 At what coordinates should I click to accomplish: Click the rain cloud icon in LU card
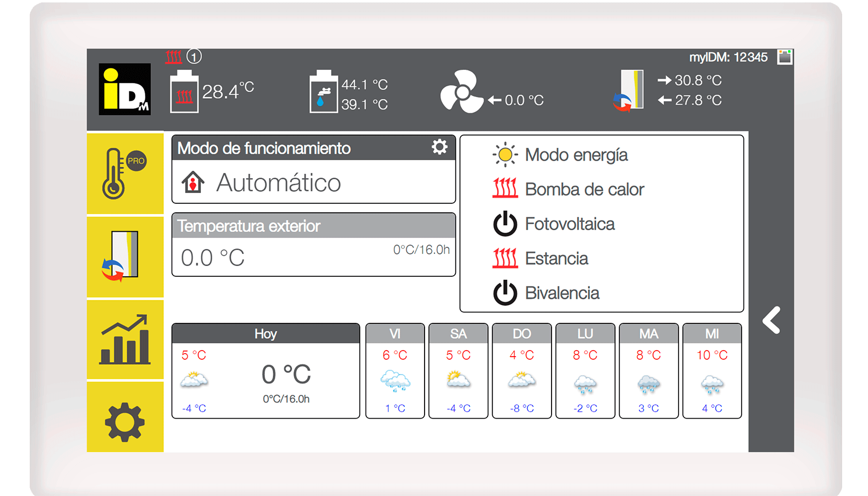585,385
